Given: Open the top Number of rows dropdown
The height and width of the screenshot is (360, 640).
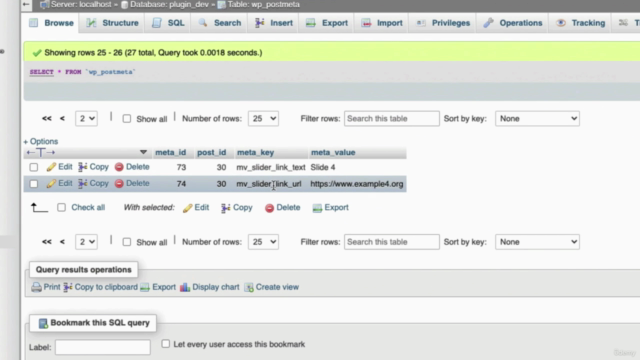Looking at the screenshot, I should click(263, 118).
